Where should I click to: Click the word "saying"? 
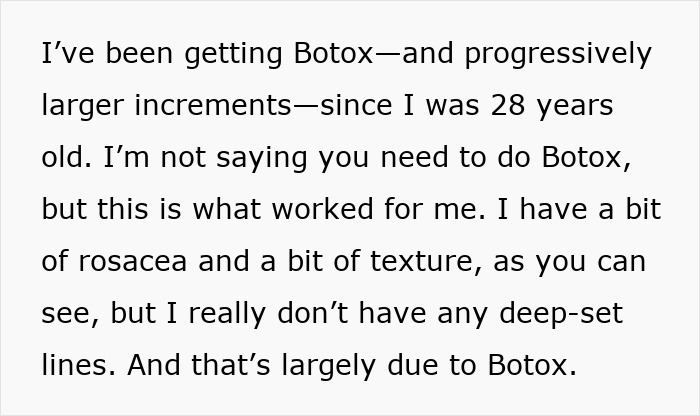point(262,159)
